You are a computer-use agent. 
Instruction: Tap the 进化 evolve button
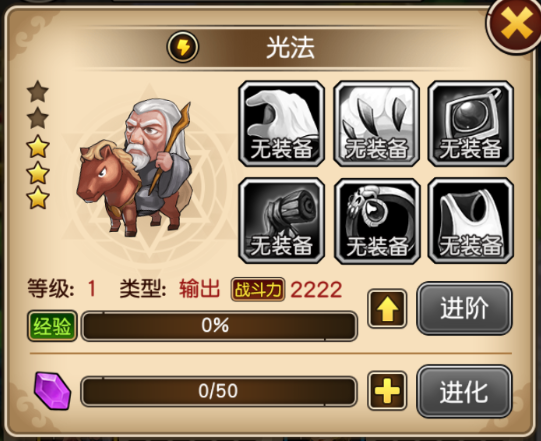(x=464, y=392)
